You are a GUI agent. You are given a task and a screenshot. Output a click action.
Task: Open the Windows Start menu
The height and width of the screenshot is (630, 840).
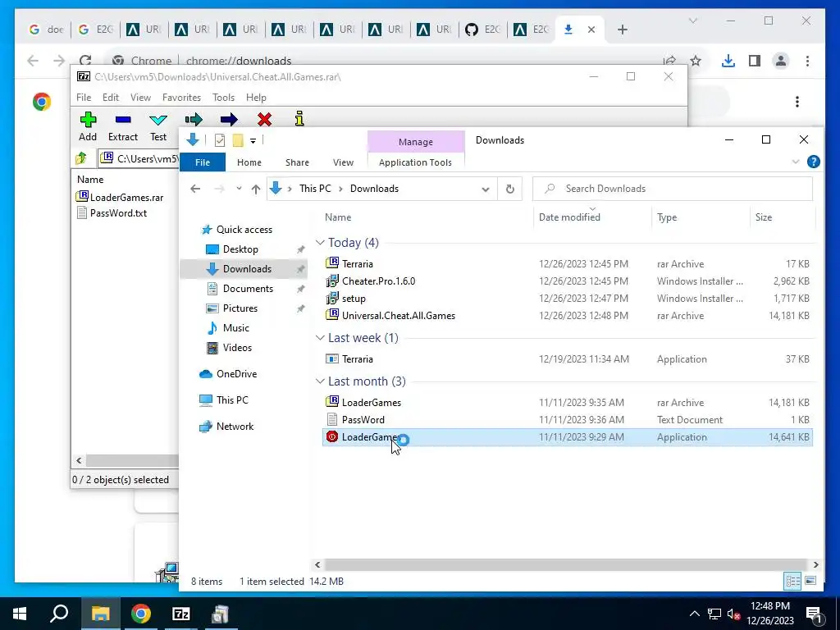pyautogui.click(x=20, y=614)
